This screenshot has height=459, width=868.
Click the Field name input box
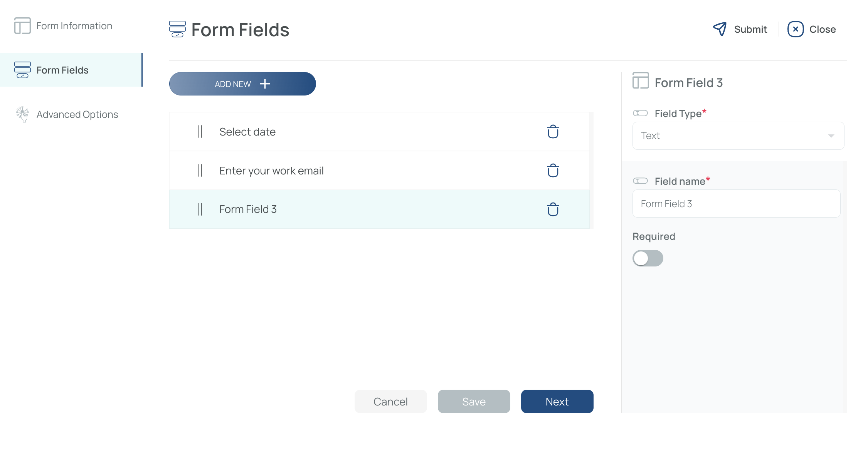[736, 204]
